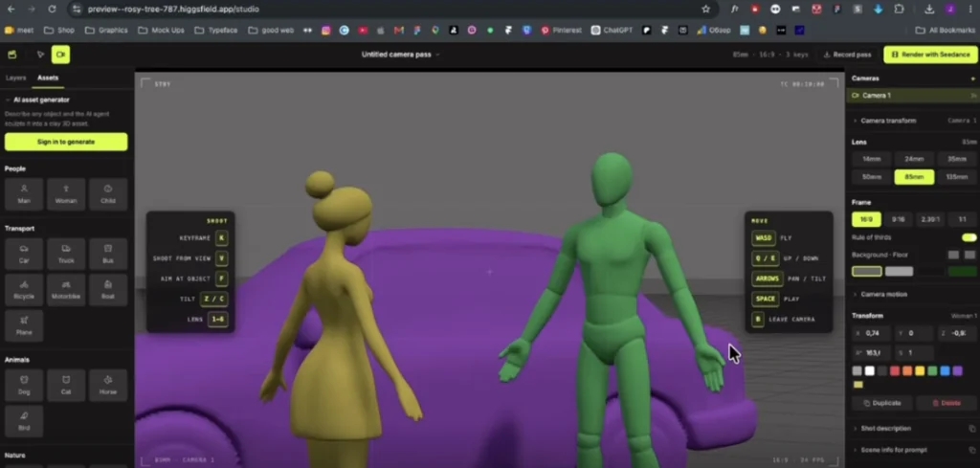Duplicate the selected object
This screenshot has height=468, width=980.
tap(881, 403)
